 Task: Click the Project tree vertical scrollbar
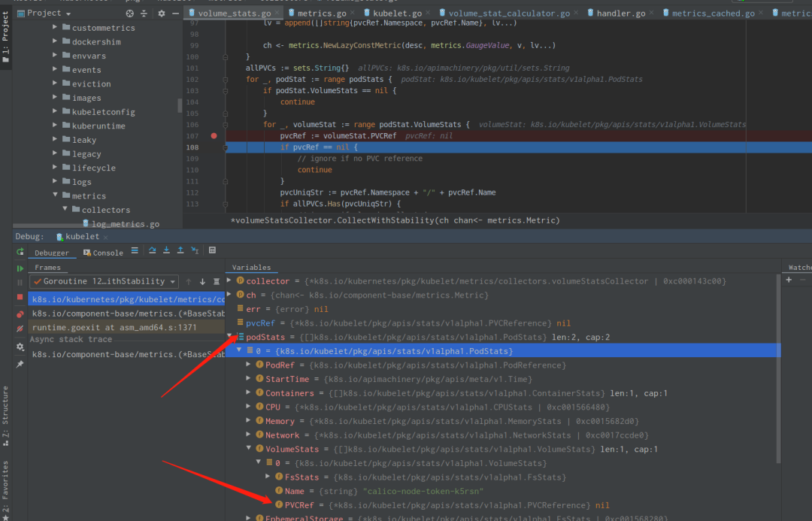[180, 105]
